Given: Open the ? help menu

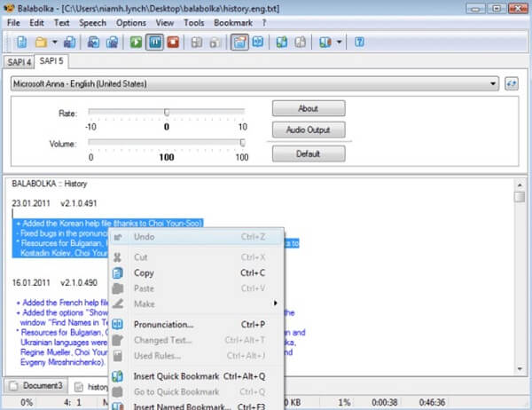Looking at the screenshot, I should 264,23.
